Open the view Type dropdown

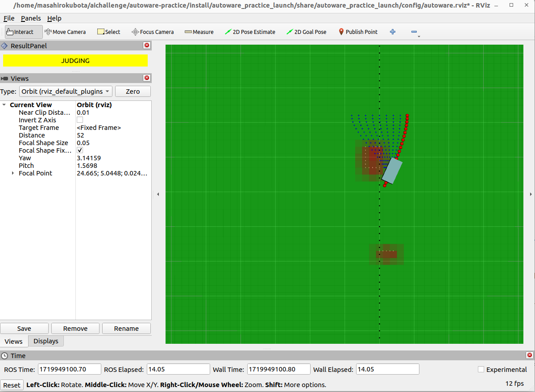pyautogui.click(x=66, y=92)
